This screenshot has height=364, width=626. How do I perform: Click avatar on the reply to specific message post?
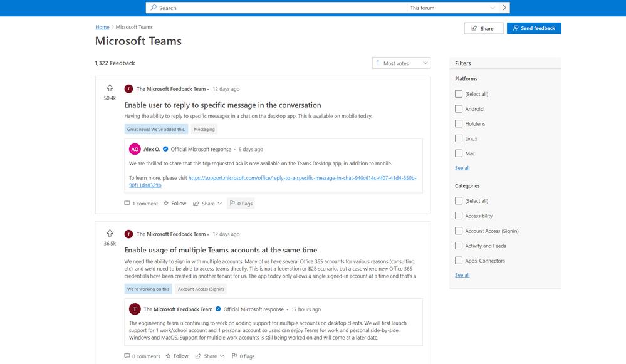(x=128, y=88)
